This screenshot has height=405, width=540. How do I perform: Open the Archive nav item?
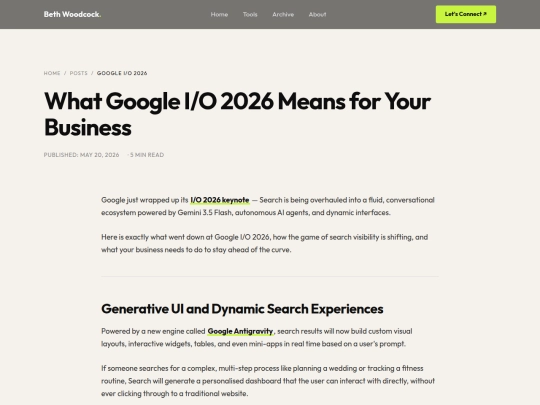coord(283,14)
